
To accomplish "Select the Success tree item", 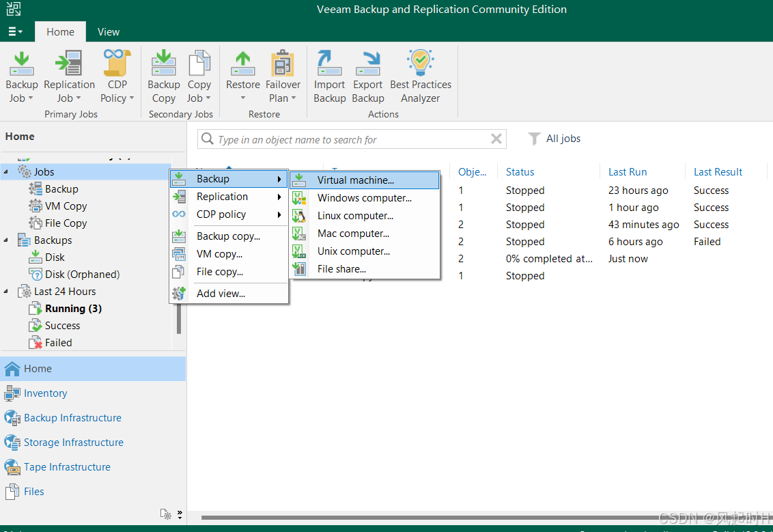I will [x=62, y=326].
